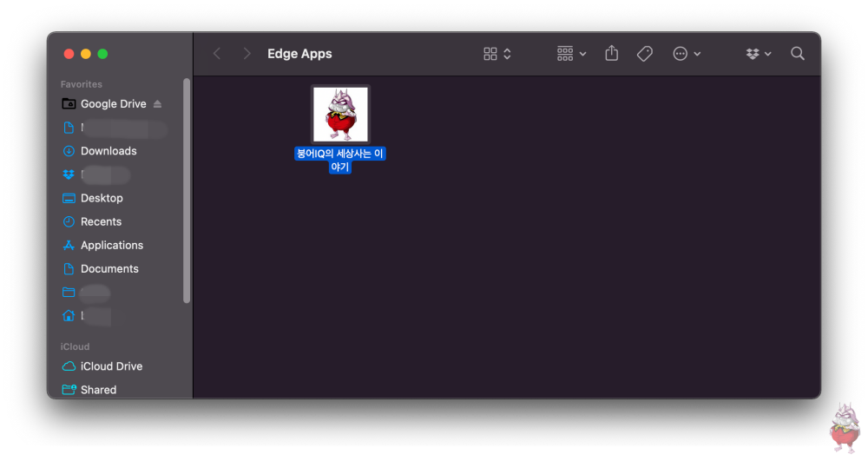Open the More actions ellipsis menu
The height and width of the screenshot is (461, 868).
pos(680,54)
